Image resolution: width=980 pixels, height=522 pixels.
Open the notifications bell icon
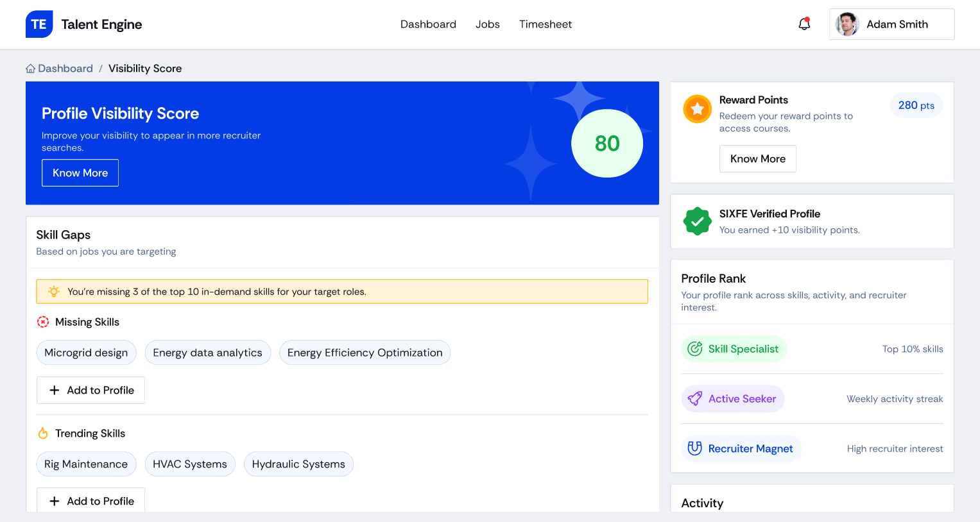[804, 24]
